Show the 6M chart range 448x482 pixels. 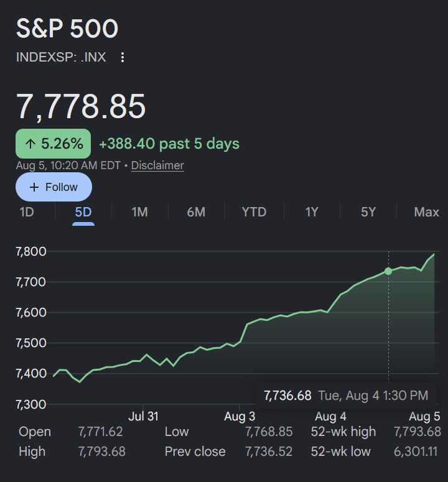(x=196, y=212)
